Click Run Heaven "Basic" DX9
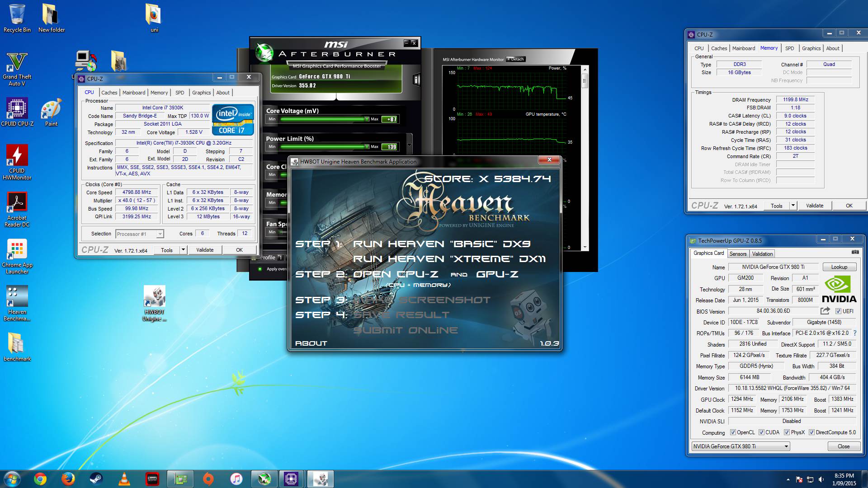868x488 pixels. coord(441,244)
